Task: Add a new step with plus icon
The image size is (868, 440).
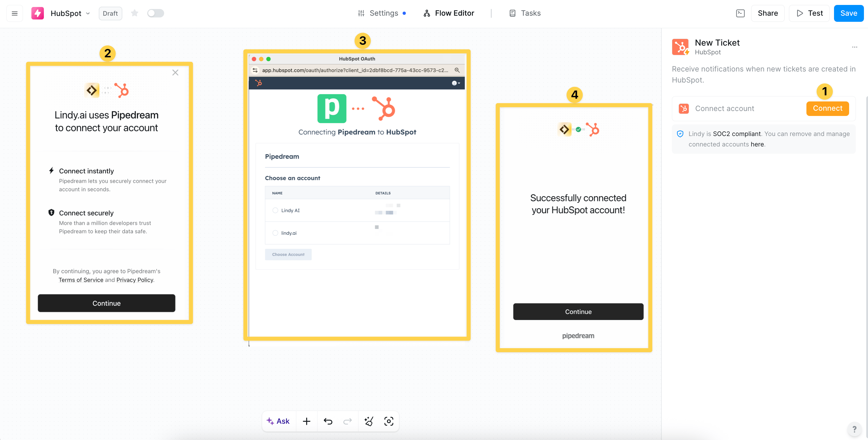Action: [x=306, y=421]
